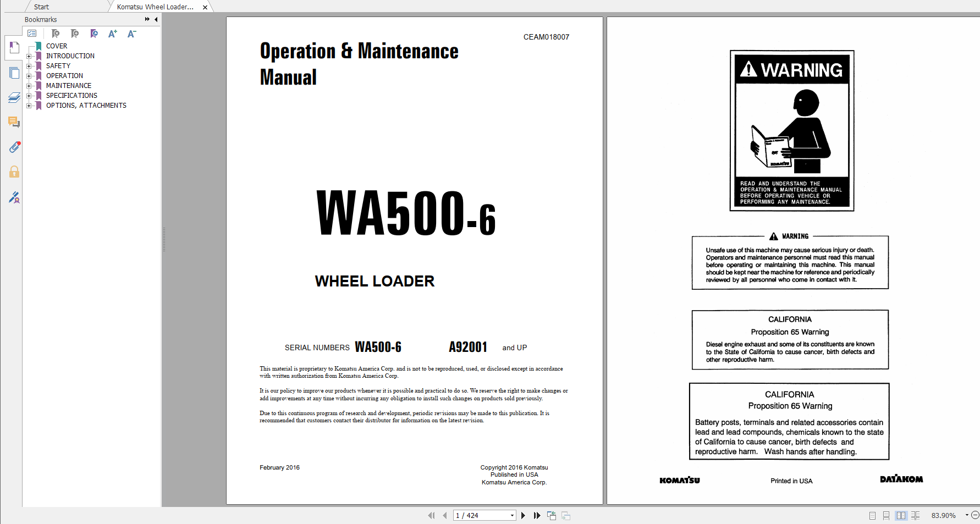
Task: Open the Security lock panel icon
Action: [14, 172]
